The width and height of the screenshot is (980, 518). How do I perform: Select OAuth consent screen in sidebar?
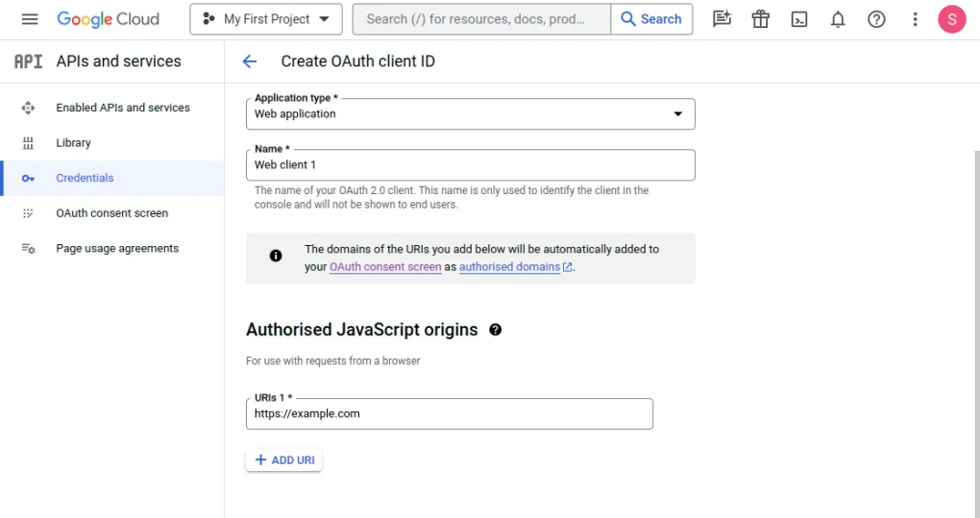pyautogui.click(x=111, y=213)
